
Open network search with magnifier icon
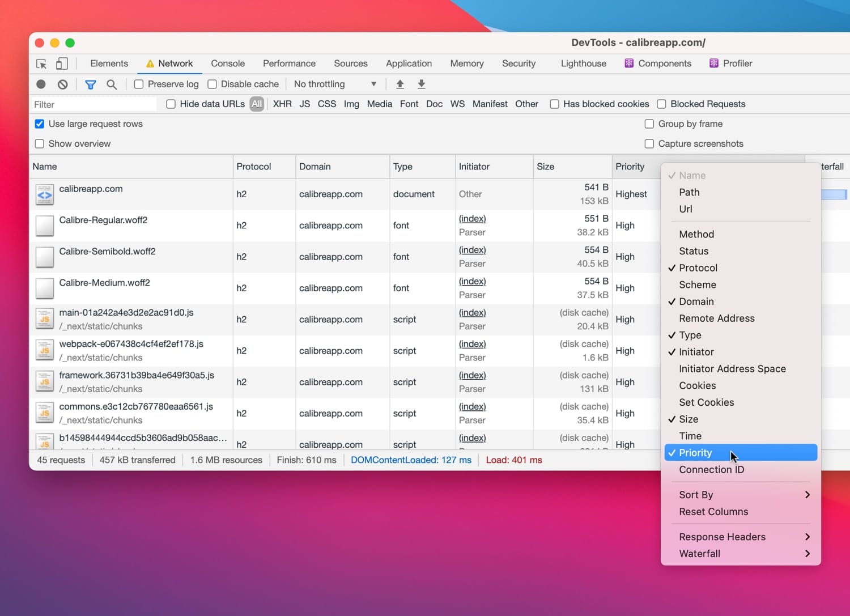coord(112,84)
